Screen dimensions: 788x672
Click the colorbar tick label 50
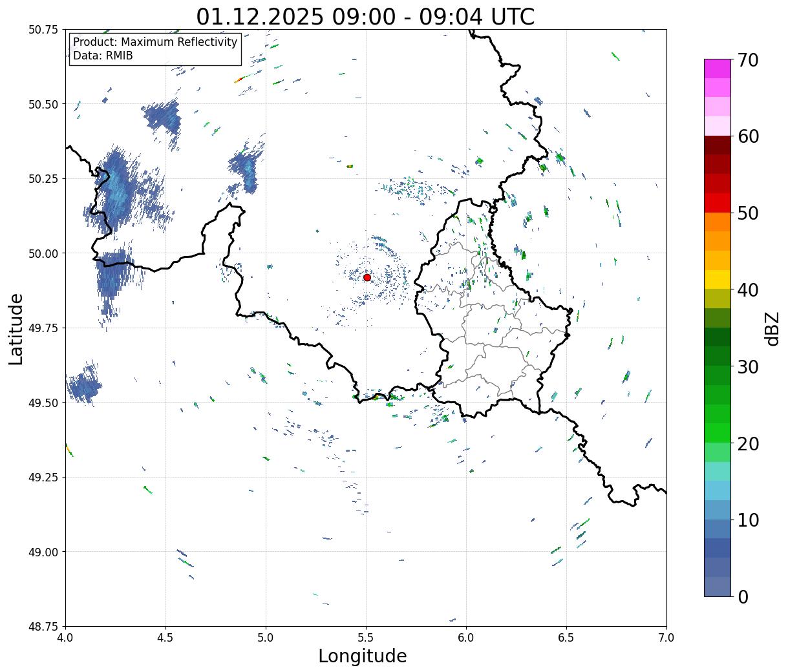pos(748,213)
